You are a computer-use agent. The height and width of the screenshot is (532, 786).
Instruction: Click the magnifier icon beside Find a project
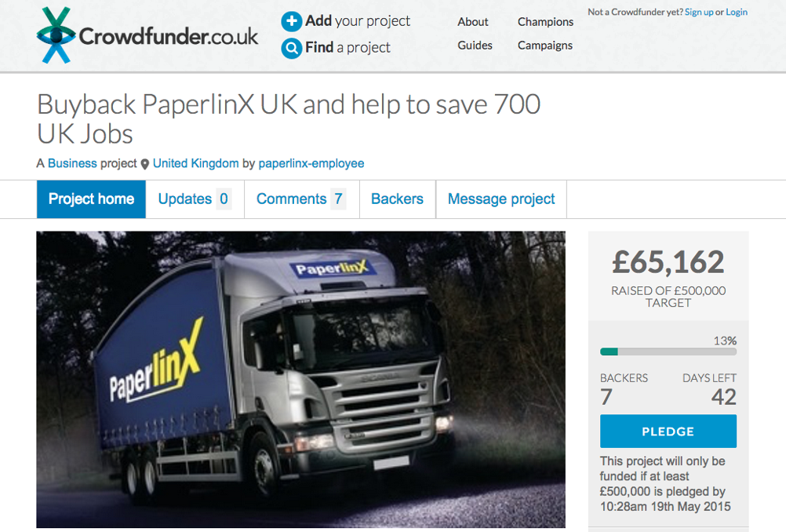(x=291, y=48)
